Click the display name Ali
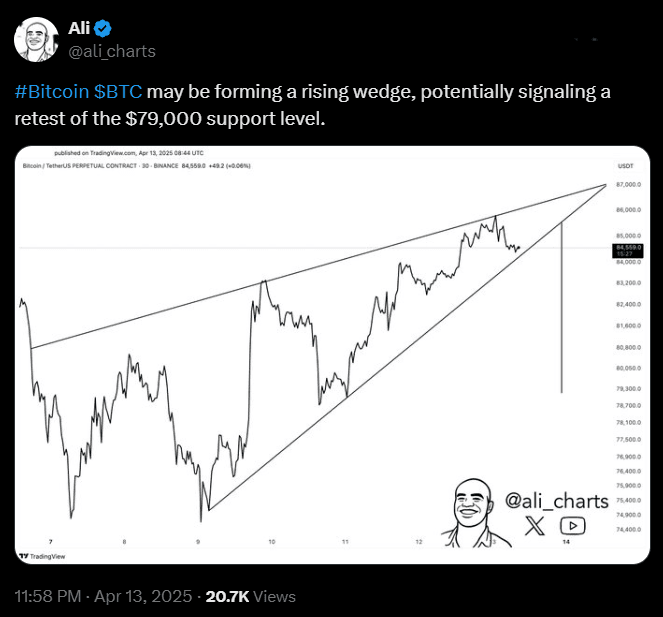This screenshot has width=663, height=617. 79,28
